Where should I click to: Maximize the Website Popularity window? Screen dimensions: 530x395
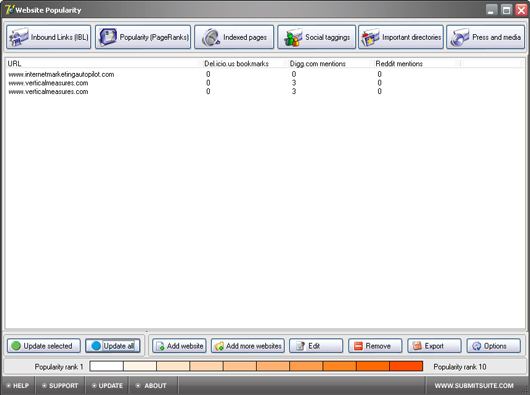[506, 10]
